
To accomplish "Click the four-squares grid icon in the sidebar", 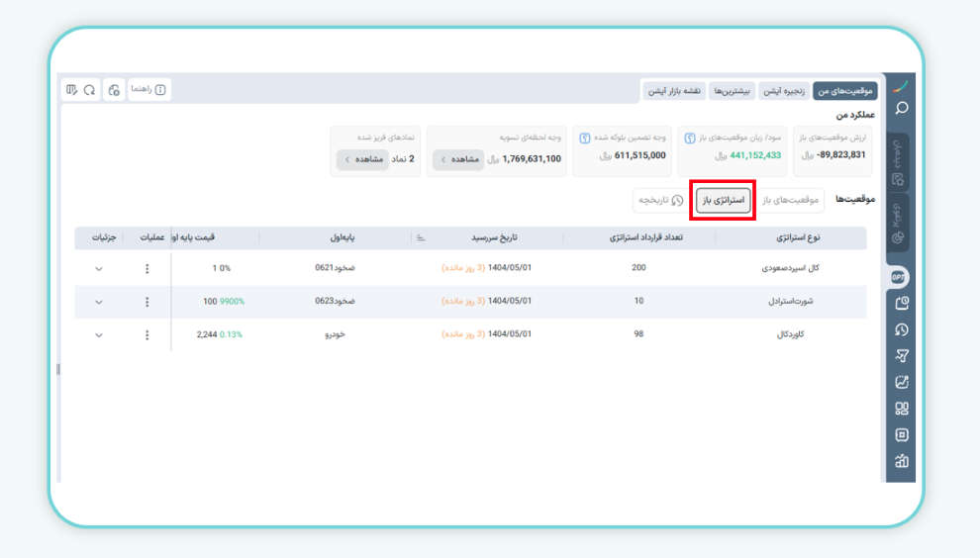I will (901, 409).
